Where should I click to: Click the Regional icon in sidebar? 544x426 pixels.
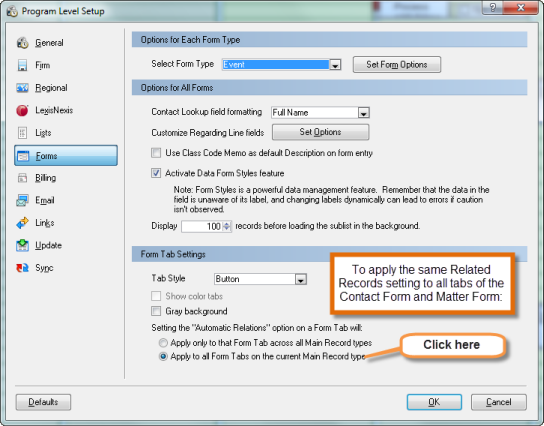pos(23,88)
